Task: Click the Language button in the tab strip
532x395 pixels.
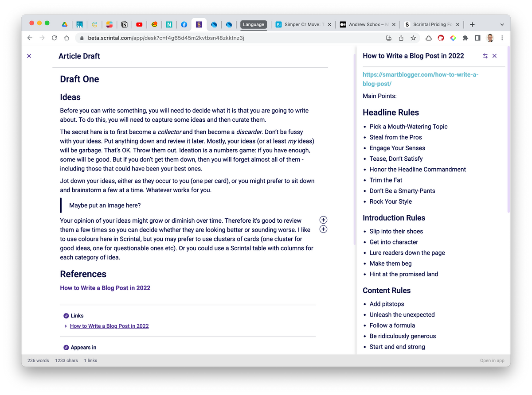Action: pos(254,24)
